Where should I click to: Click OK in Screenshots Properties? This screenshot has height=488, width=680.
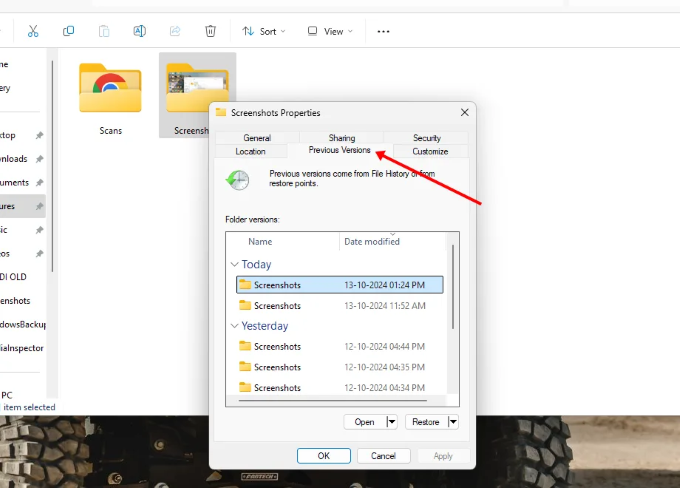pos(324,456)
